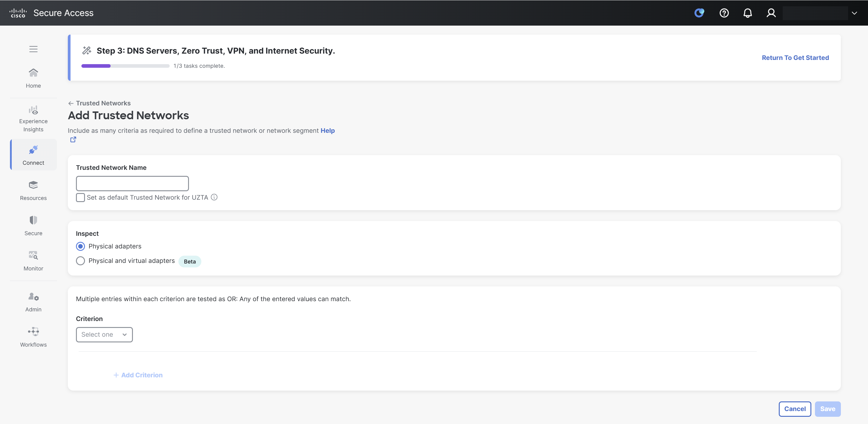Screen dimensions: 868x424
Task: Open Workflows section in sidebar
Action: pyautogui.click(x=33, y=337)
